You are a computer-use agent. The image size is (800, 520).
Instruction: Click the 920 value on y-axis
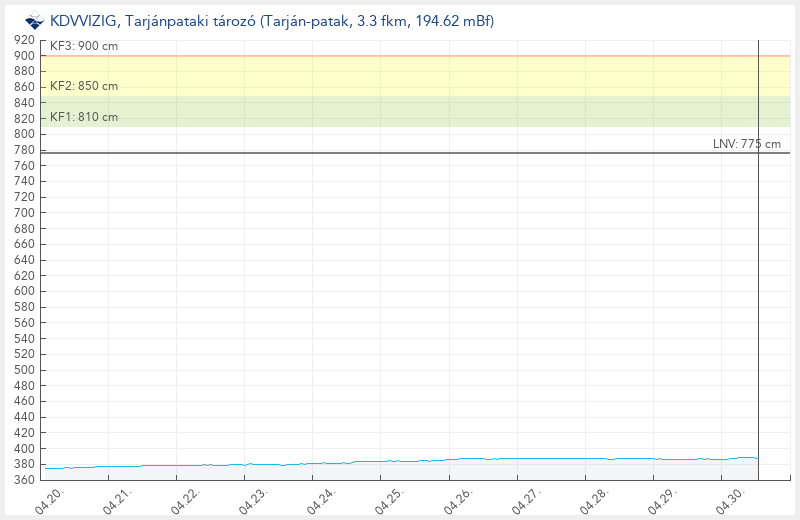pyautogui.click(x=25, y=40)
